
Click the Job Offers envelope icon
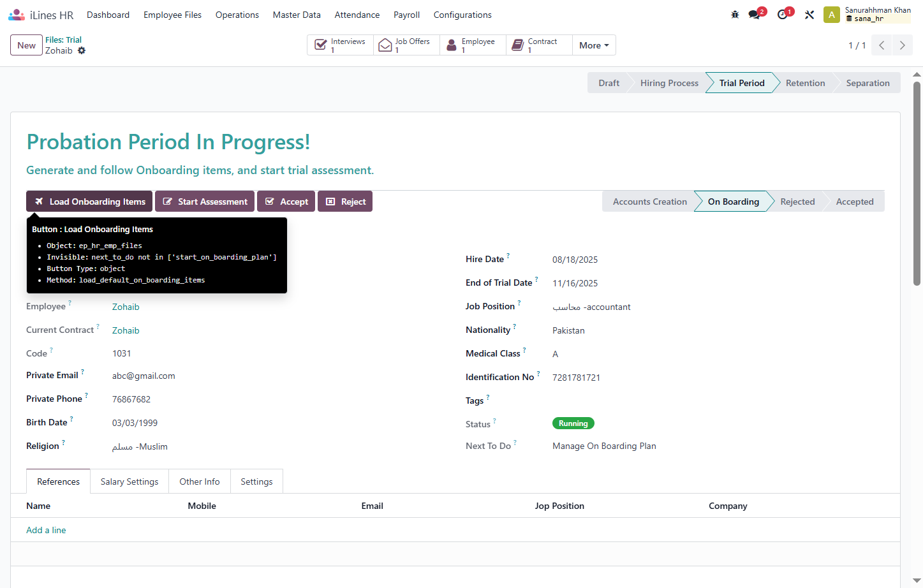click(x=385, y=45)
